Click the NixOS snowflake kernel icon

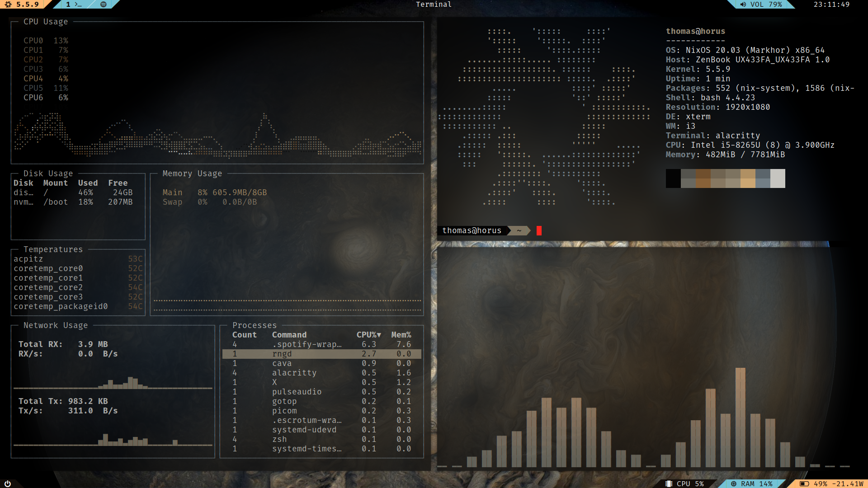pyautogui.click(x=8, y=5)
